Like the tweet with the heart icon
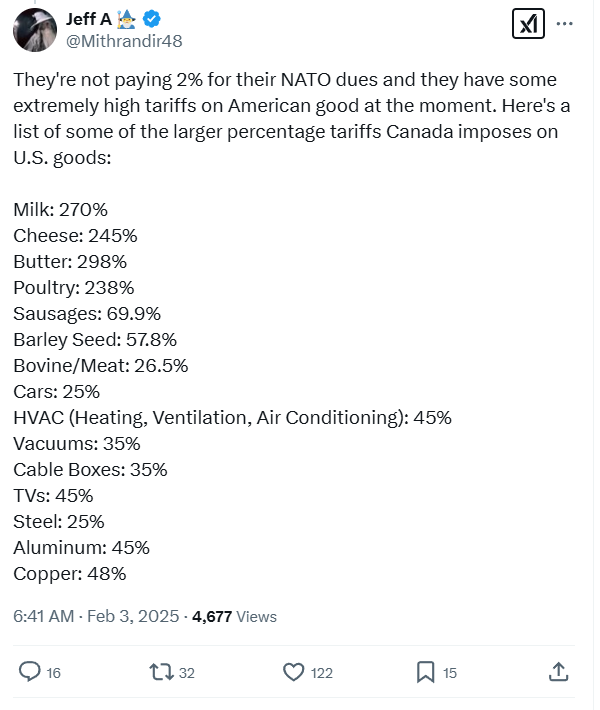 (293, 672)
